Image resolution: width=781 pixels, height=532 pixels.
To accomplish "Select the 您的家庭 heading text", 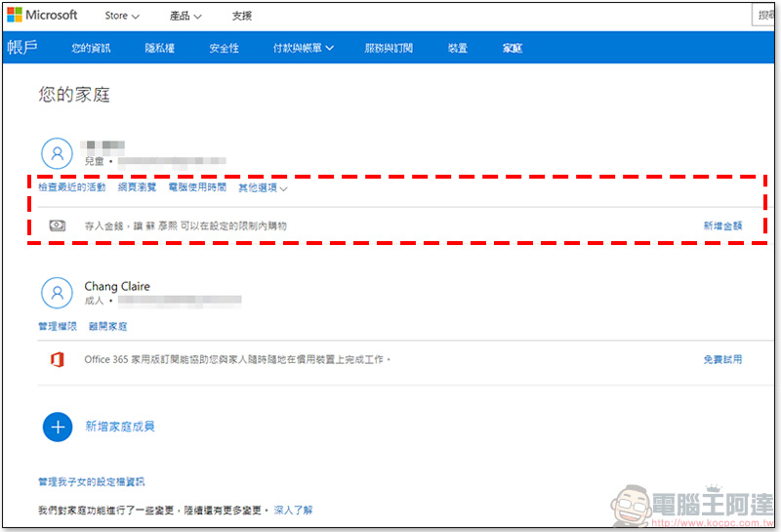I will pyautogui.click(x=74, y=94).
